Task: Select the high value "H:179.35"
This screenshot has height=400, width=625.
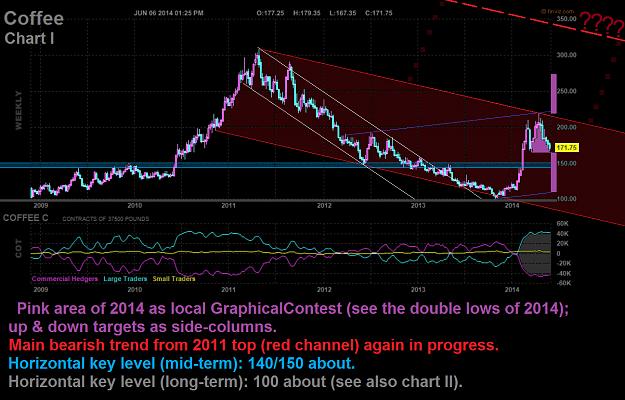Action: coord(307,13)
